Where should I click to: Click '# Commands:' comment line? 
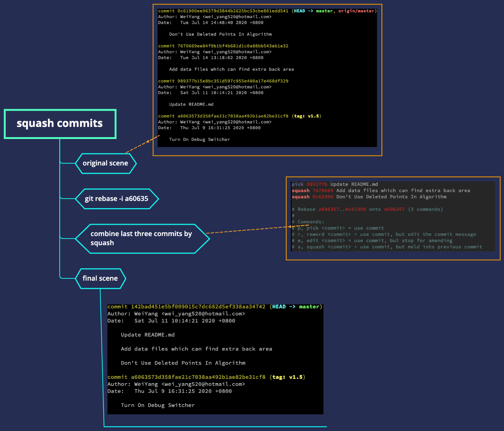point(308,222)
